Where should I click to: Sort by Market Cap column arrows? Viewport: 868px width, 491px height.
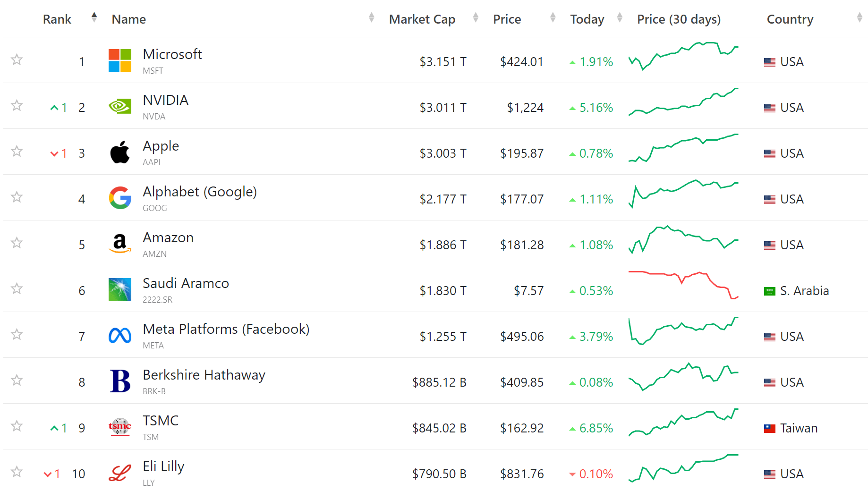coord(476,18)
